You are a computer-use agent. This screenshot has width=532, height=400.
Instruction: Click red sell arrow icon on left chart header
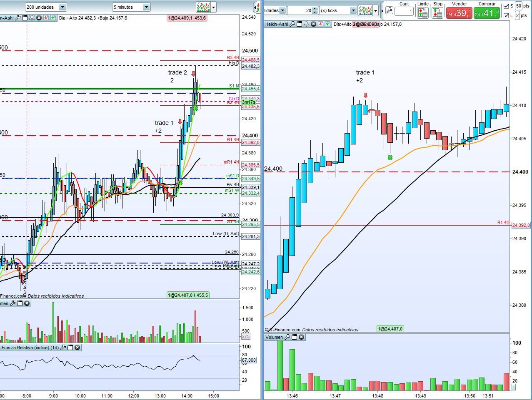click(46, 18)
